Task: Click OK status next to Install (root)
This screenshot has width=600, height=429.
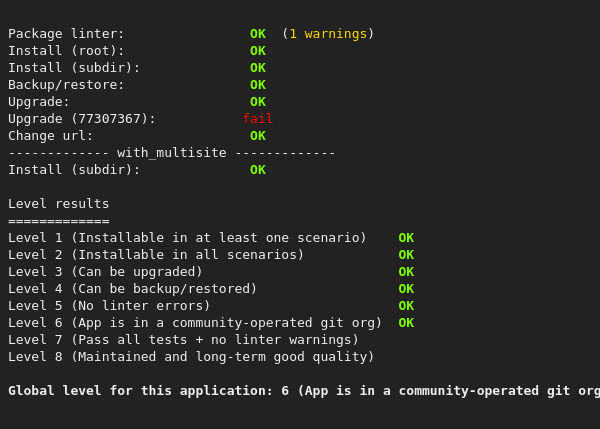Action: (258, 51)
